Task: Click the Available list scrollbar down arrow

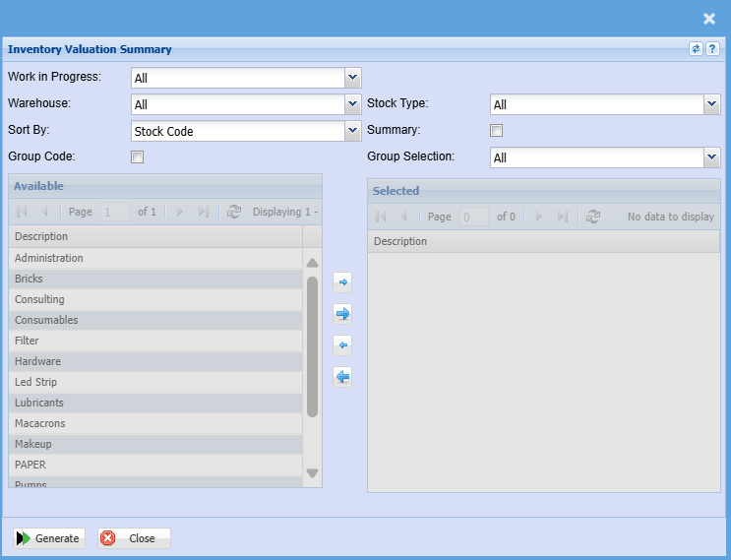Action: pyautogui.click(x=312, y=473)
